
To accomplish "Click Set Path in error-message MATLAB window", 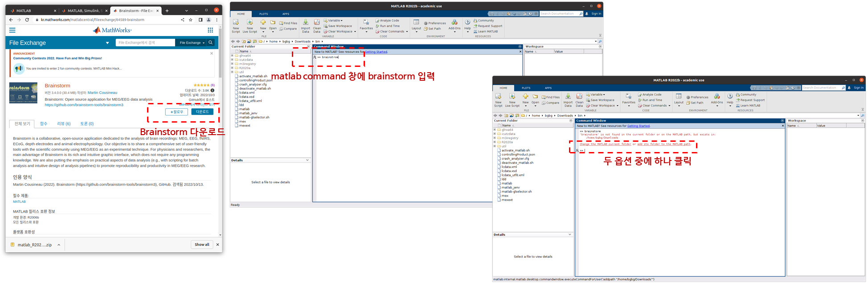I will pos(695,103).
